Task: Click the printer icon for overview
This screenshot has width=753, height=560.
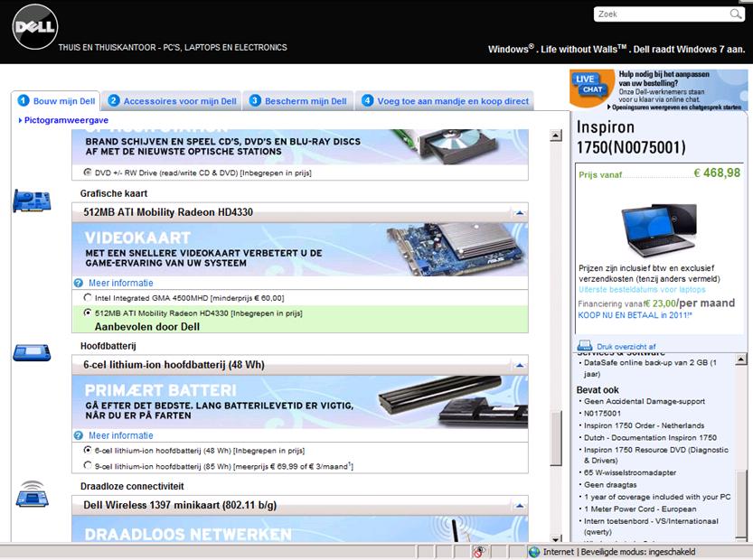Action: pyautogui.click(x=584, y=346)
